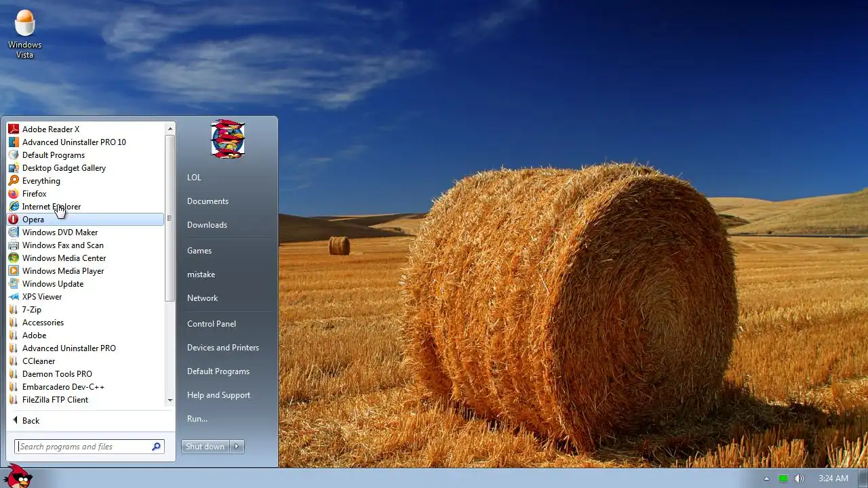
Task: Open the shut down options arrow
Action: click(x=237, y=446)
